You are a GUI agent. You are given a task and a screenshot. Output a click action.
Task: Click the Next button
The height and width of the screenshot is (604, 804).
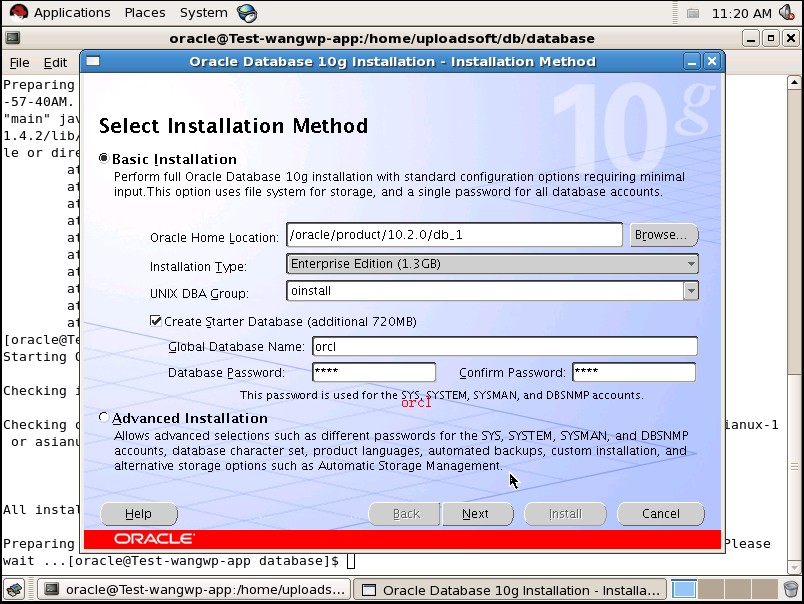click(x=475, y=513)
